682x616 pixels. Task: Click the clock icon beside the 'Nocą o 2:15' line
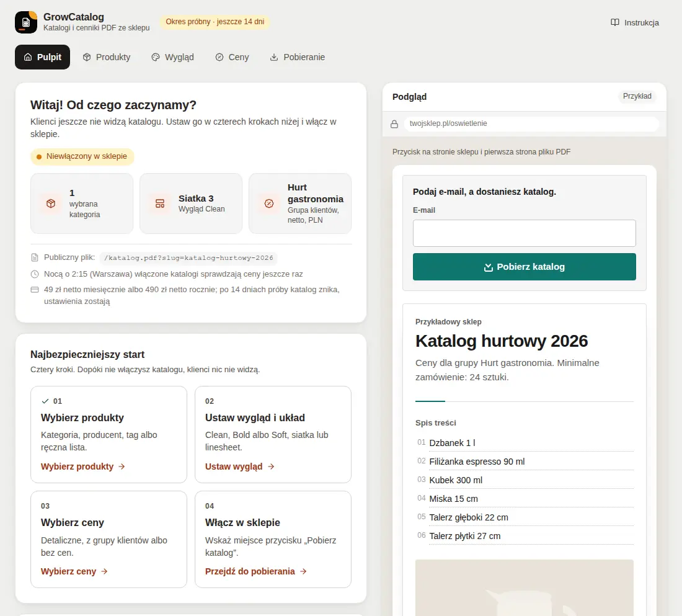35,274
